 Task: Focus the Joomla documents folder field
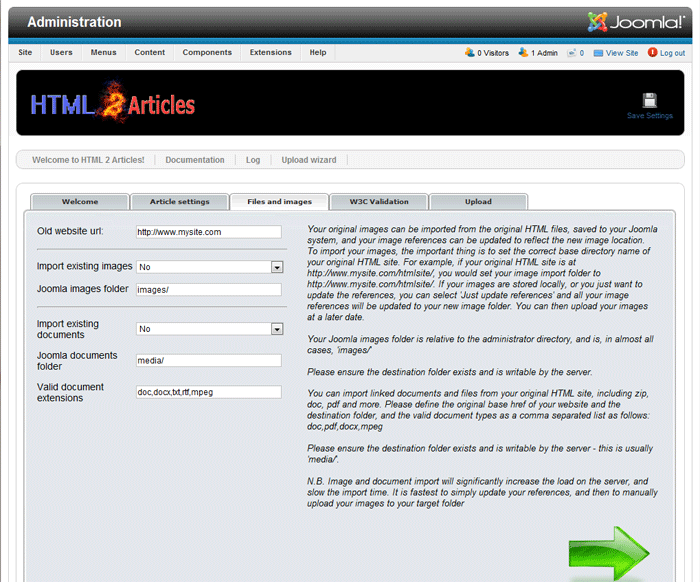[209, 361]
